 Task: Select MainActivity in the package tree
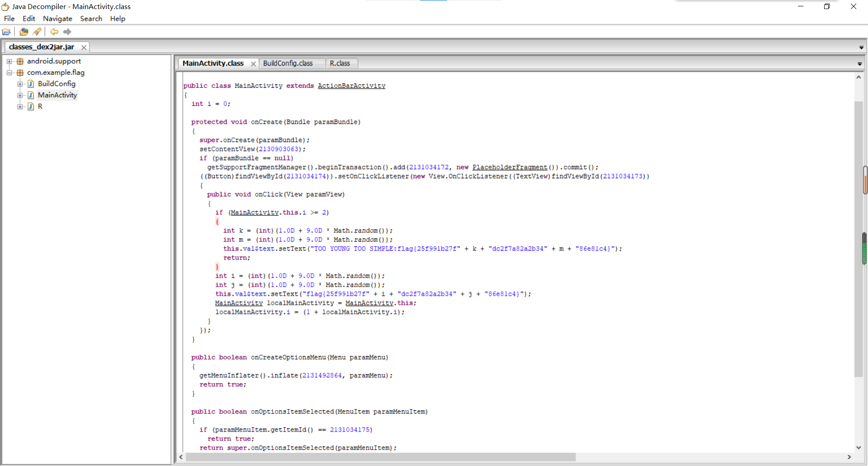point(57,95)
